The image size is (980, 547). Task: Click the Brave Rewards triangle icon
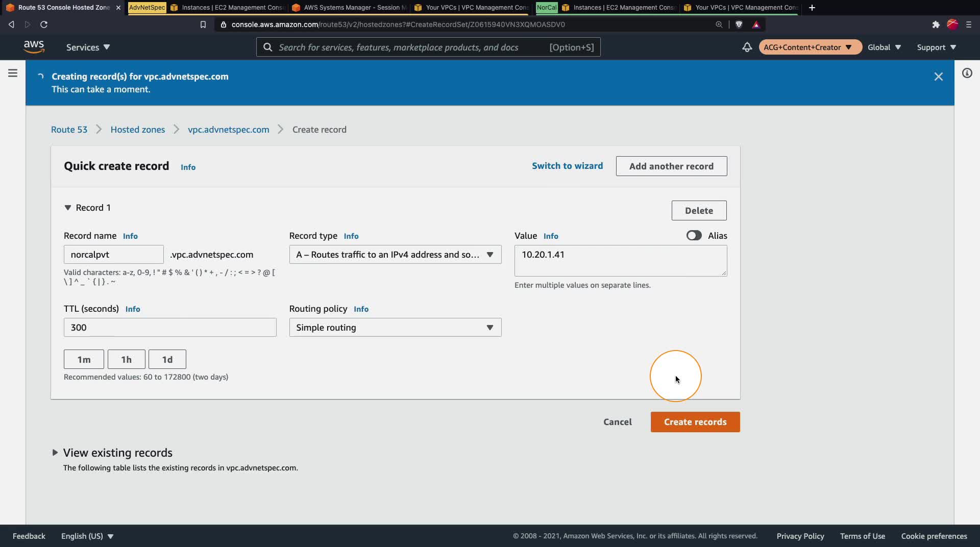756,24
